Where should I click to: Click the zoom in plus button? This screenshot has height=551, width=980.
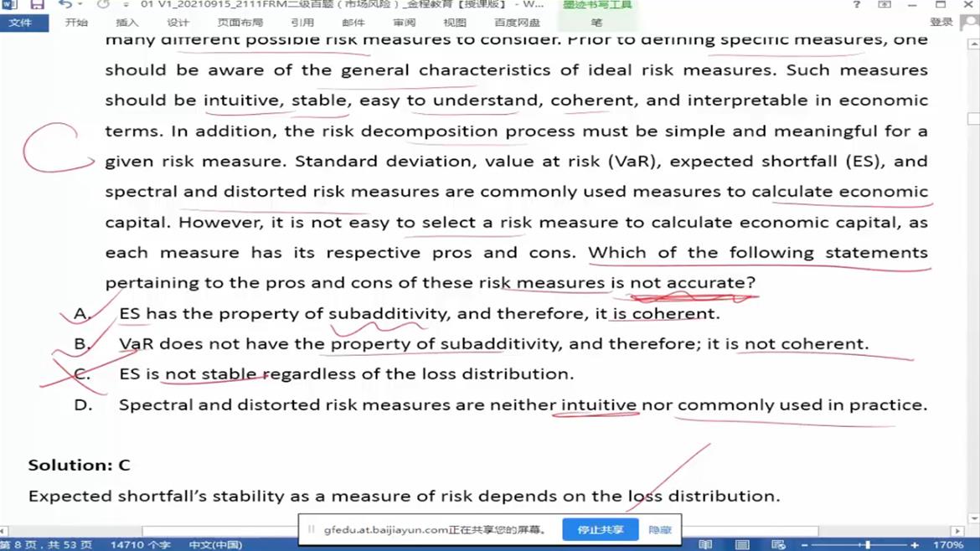[x=915, y=545]
